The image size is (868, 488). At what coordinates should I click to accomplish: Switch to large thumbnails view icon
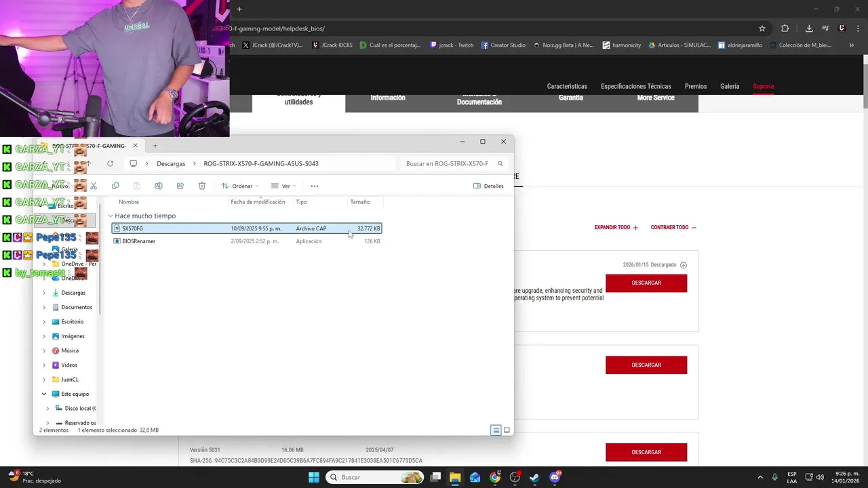coord(507,430)
